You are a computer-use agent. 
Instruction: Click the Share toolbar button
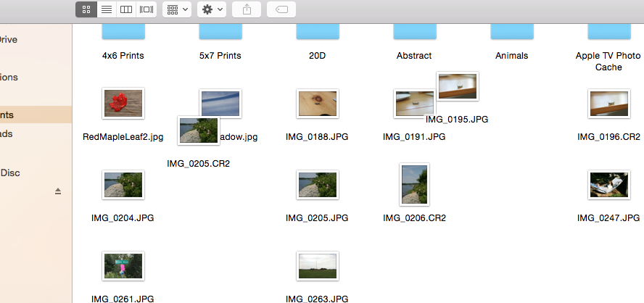[x=247, y=9]
